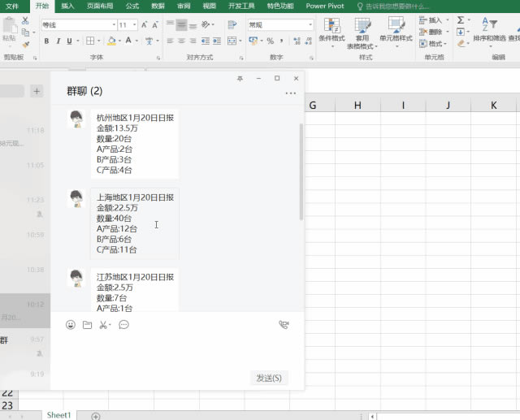Switch to the 插入 ribbon tab
The height and width of the screenshot is (420, 520).
pyautogui.click(x=67, y=6)
